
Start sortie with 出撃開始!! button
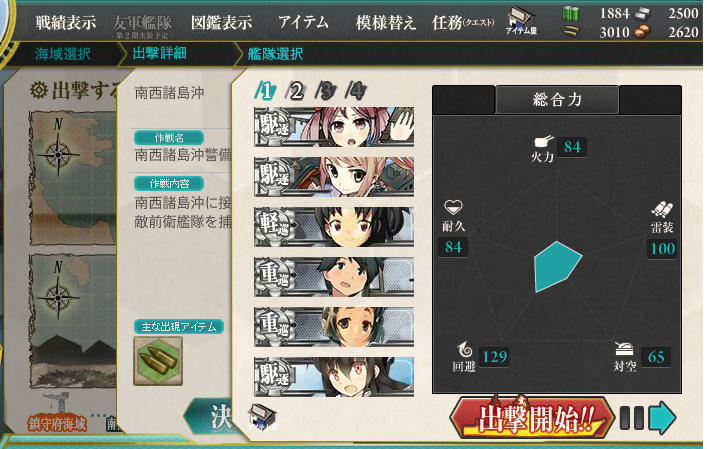click(533, 418)
